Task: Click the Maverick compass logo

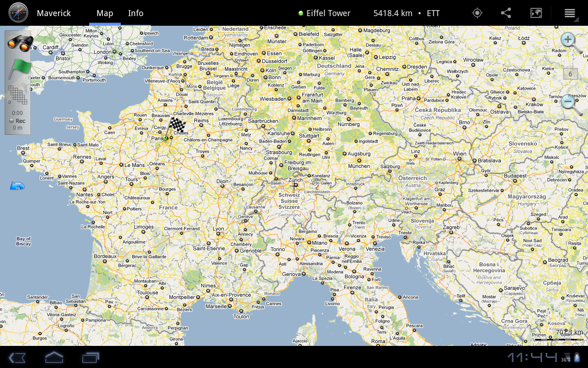Action: pos(18,12)
